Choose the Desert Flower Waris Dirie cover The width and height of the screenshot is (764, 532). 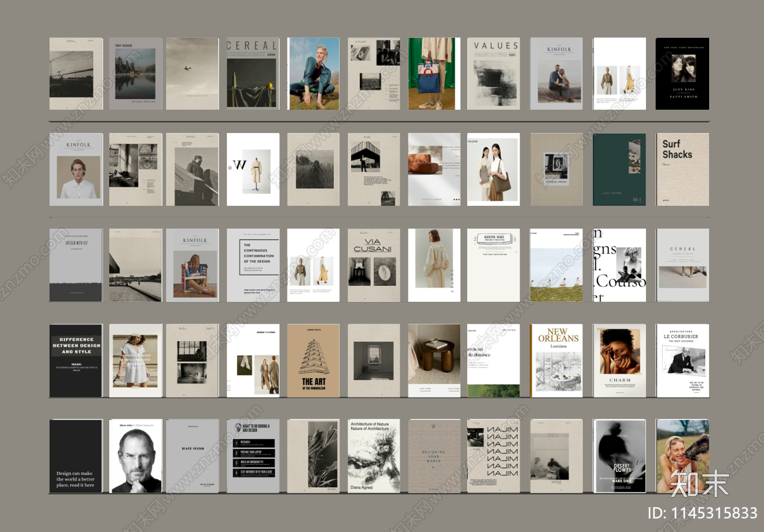(619, 456)
